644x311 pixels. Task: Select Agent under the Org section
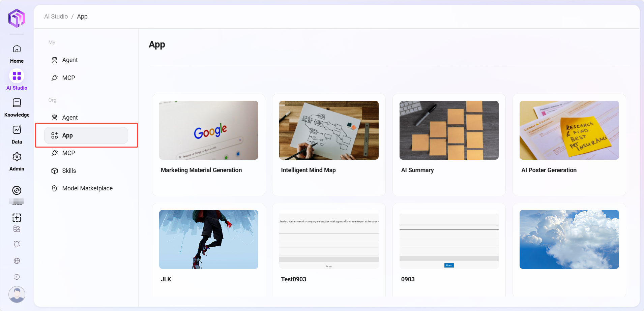70,118
